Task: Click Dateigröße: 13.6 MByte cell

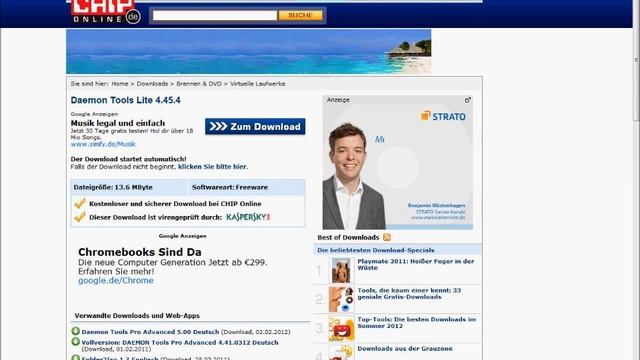Action: click(129, 187)
